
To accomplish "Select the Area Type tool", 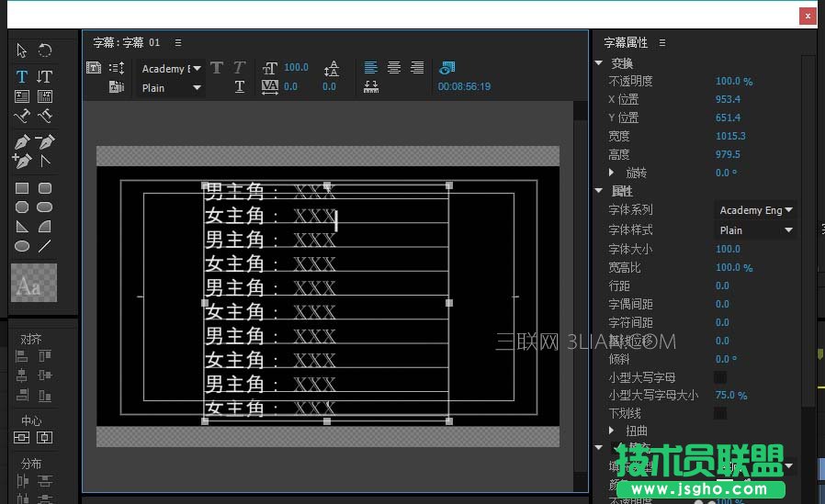I will (21, 96).
